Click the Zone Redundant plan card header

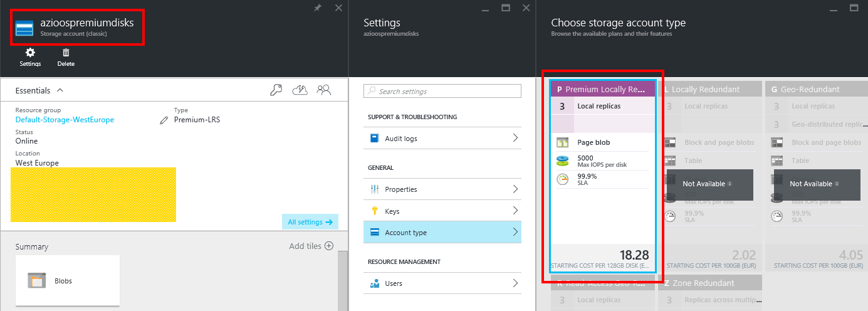709,283
